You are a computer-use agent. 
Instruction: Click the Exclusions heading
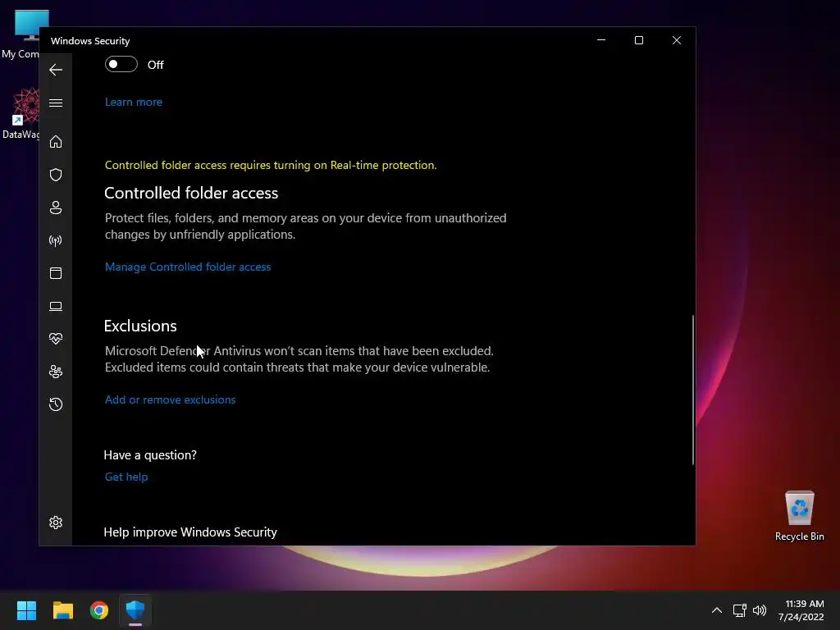[140, 326]
